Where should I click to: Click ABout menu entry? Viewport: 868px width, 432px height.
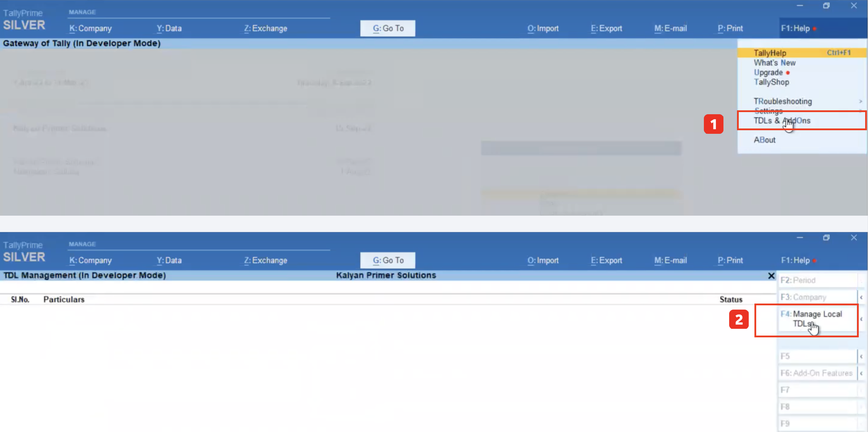coord(765,140)
